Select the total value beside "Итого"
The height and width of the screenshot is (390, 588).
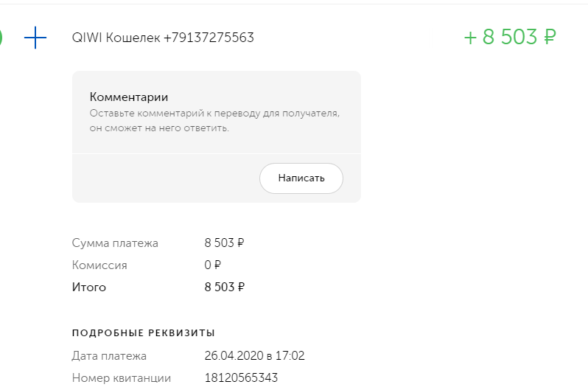click(224, 288)
